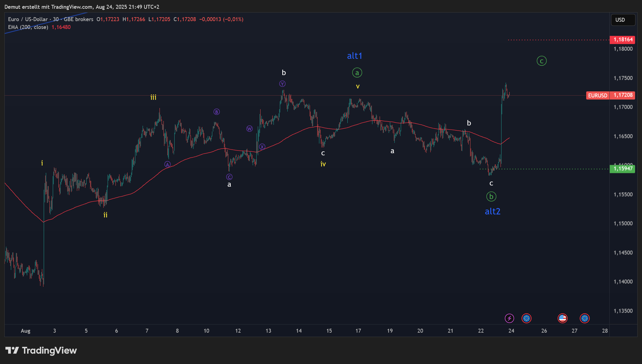Select the purple circled Y wave label

[x=282, y=84]
